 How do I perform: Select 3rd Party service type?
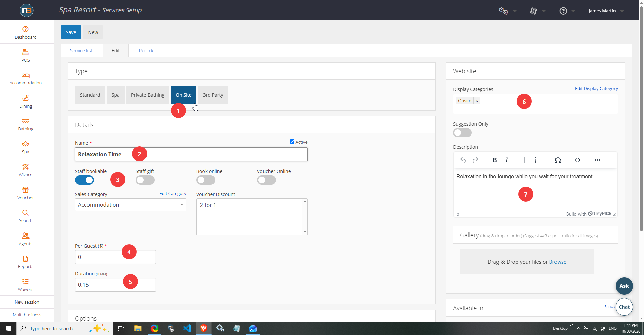click(213, 95)
